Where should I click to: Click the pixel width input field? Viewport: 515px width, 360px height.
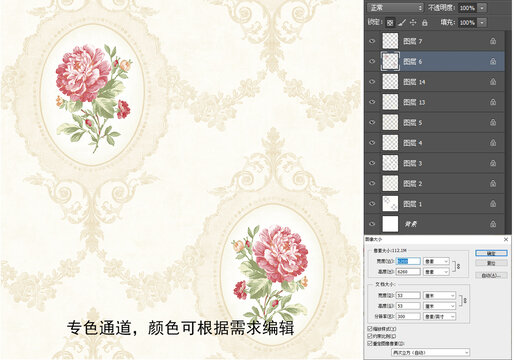click(x=408, y=261)
